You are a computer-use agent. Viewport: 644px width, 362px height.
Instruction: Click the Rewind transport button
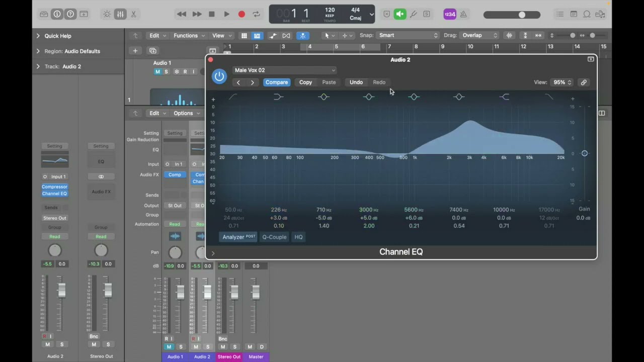coord(182,14)
